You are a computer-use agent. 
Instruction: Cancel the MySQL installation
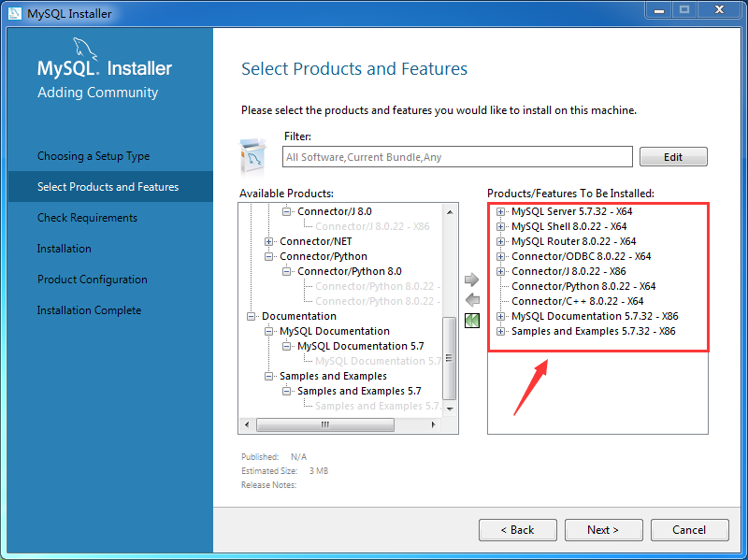[x=689, y=529]
